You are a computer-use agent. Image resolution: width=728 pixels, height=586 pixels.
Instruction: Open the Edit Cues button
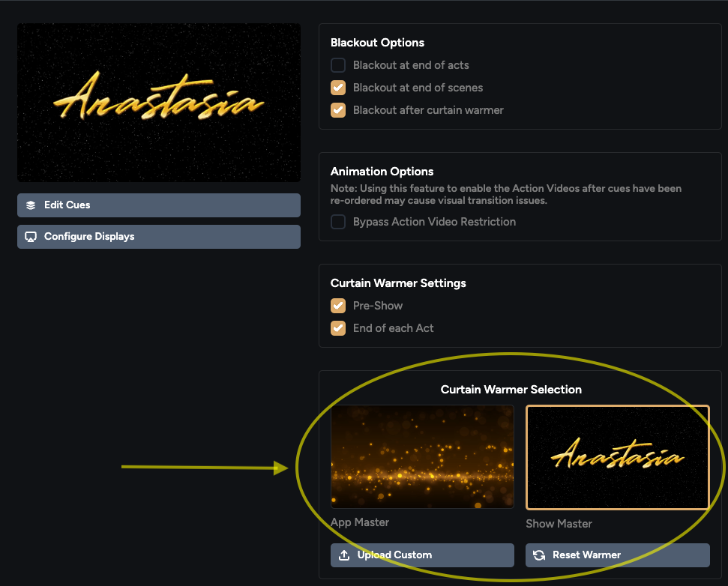(x=159, y=205)
